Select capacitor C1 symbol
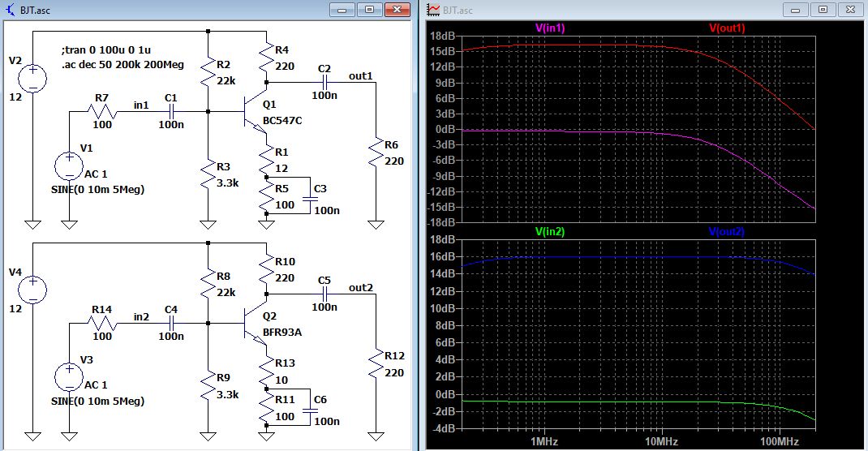 [x=171, y=111]
